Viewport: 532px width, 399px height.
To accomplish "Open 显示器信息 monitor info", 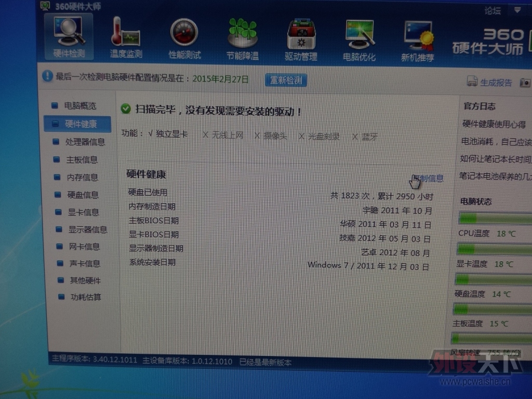I will 87,230.
